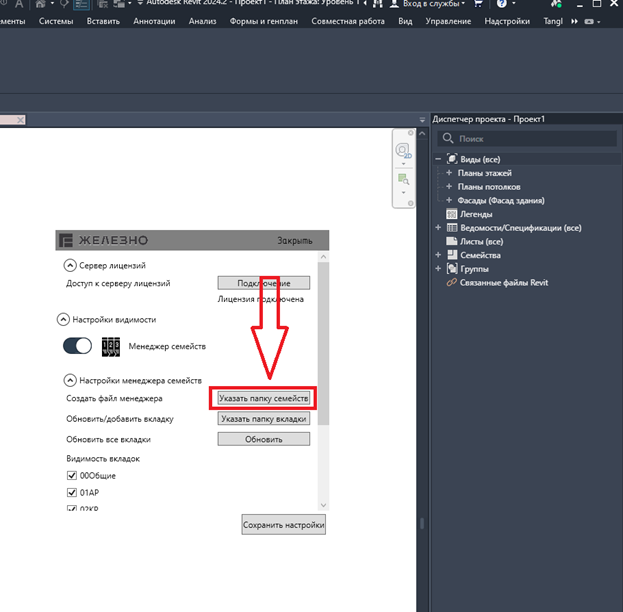
Task: Click the Семейства icon in browser
Action: point(452,255)
